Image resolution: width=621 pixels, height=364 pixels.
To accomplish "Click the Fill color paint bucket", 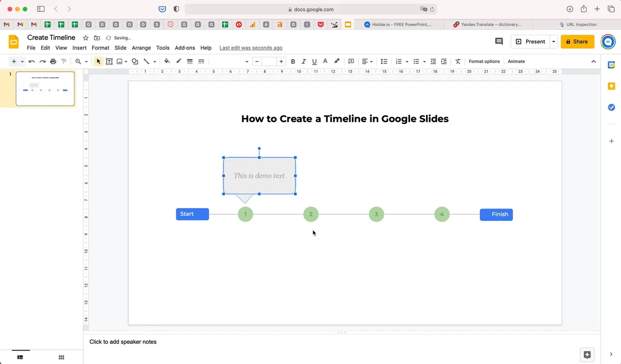I will point(167,62).
